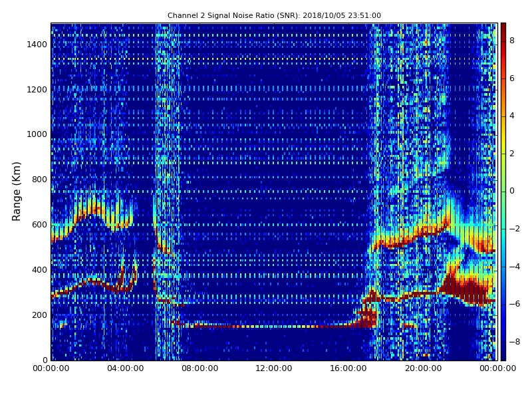532x399 pixels.
Task: Click the colorbar tick label −6
Action: click(515, 304)
